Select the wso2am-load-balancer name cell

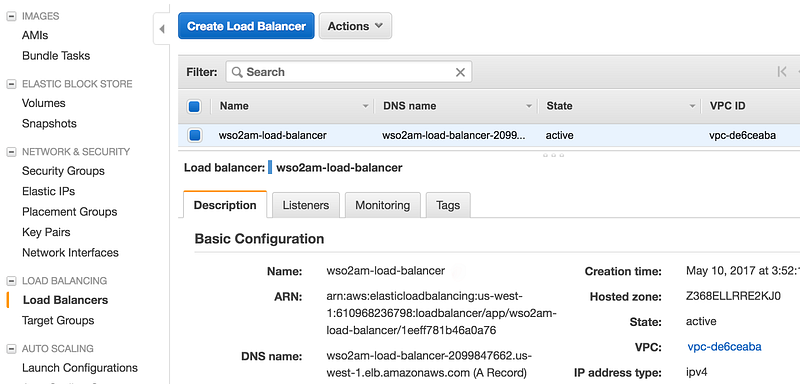[272, 136]
